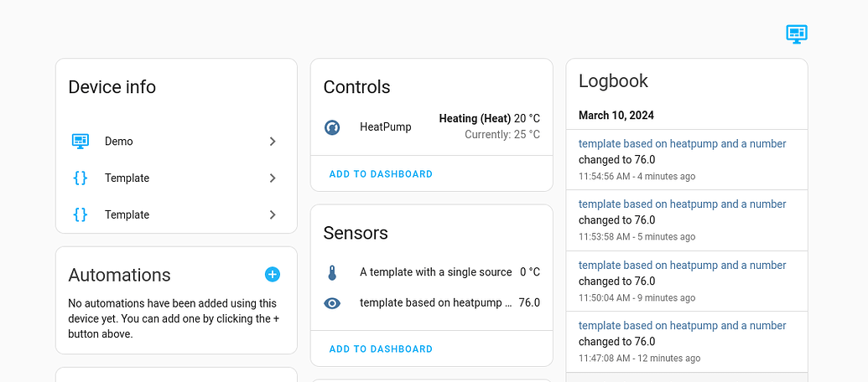868x382 pixels.
Task: Click the Logbook card title
Action: pos(613,80)
